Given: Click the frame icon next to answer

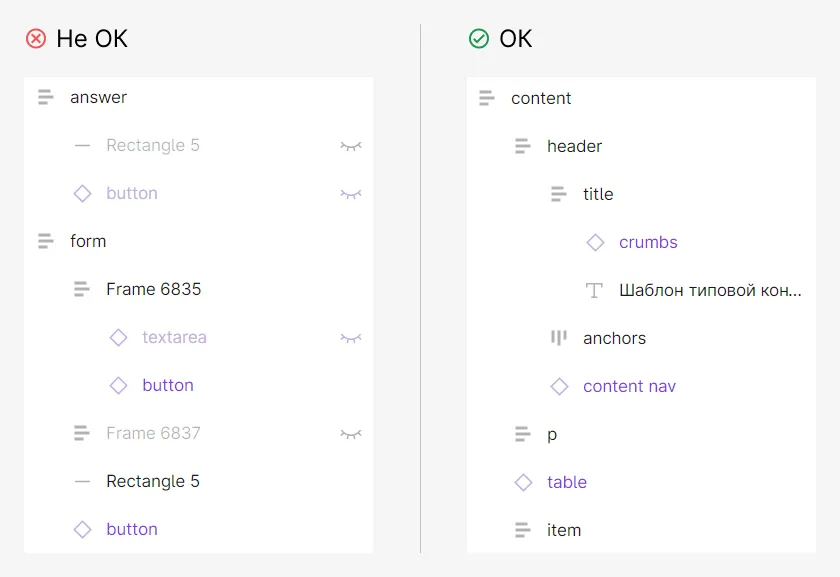Looking at the screenshot, I should (x=46, y=97).
